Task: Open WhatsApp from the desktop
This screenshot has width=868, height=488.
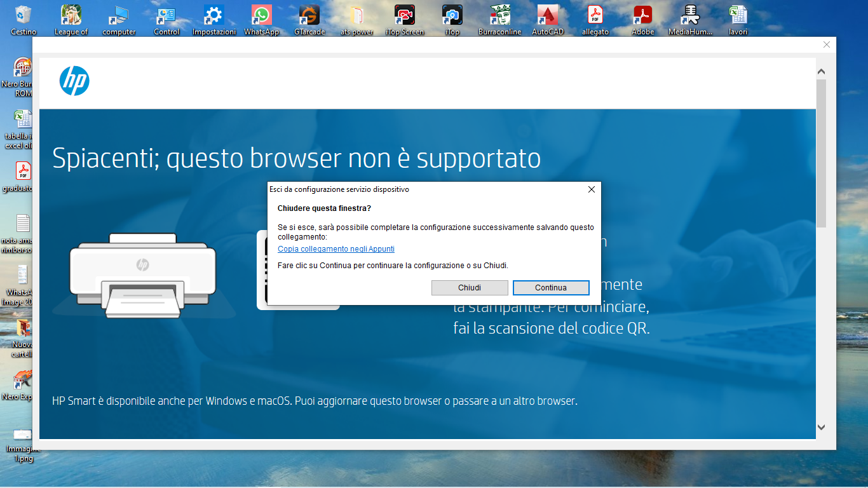Action: click(261, 14)
